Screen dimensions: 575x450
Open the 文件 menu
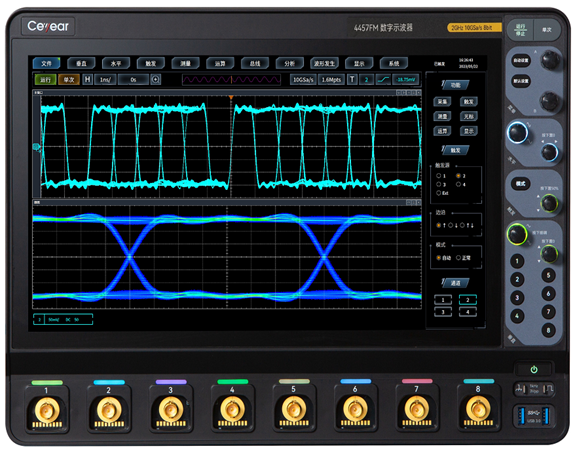(x=46, y=63)
